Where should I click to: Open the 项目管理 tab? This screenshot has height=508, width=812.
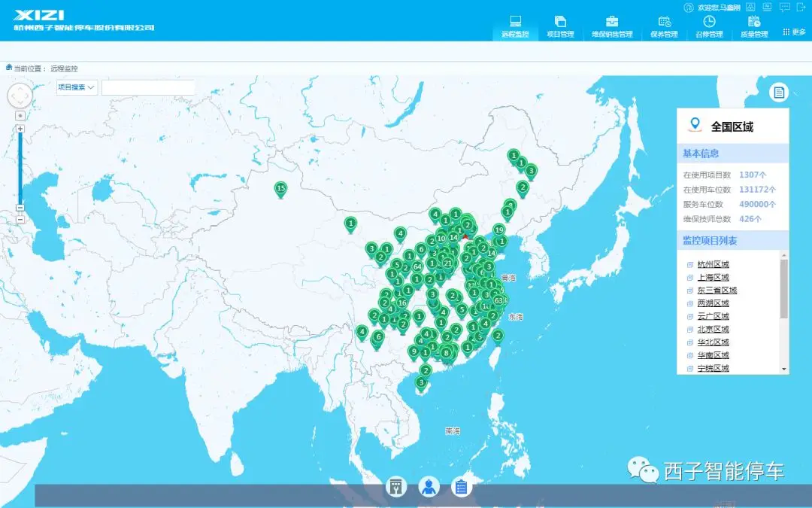560,26
